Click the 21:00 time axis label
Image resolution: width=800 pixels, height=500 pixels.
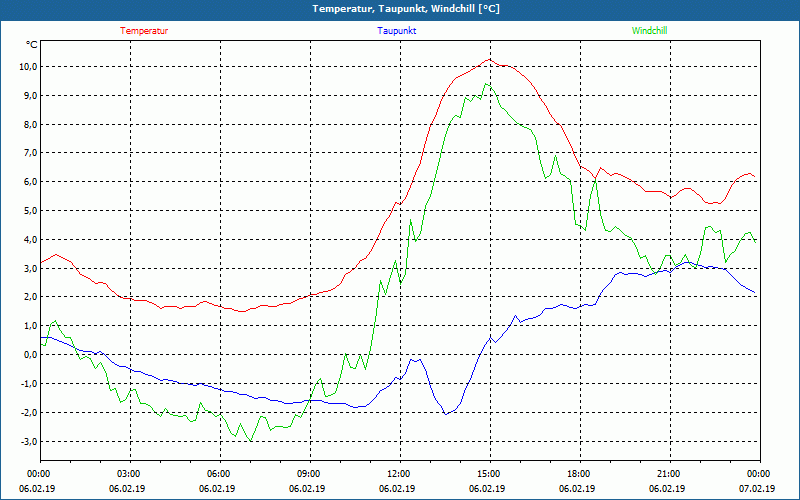pyautogui.click(x=669, y=474)
